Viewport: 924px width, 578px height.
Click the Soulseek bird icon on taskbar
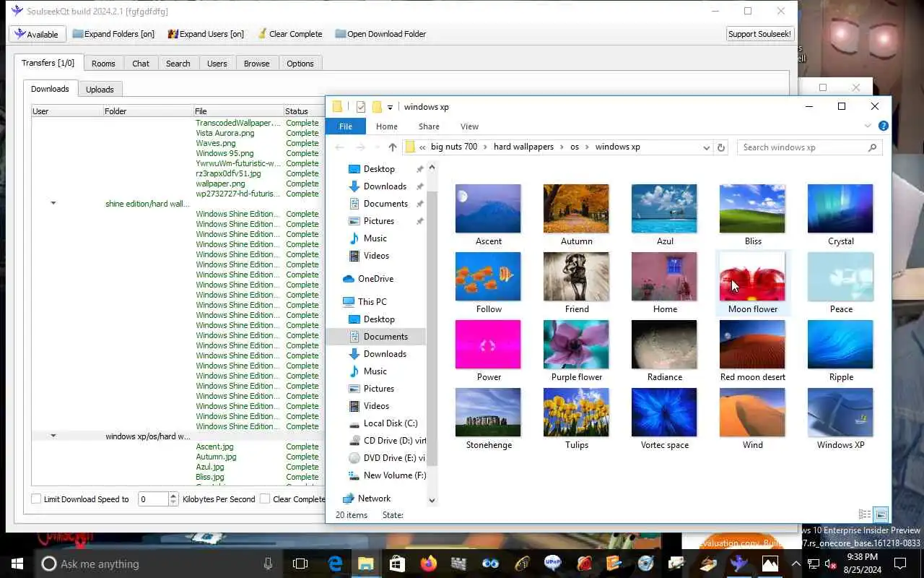738,564
